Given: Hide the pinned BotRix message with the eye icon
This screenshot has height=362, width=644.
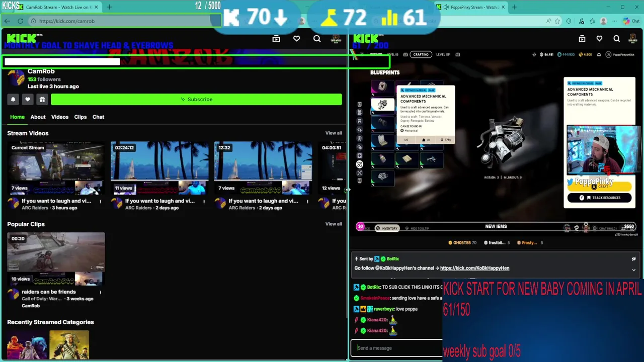Looking at the screenshot, I should tap(633, 259).
